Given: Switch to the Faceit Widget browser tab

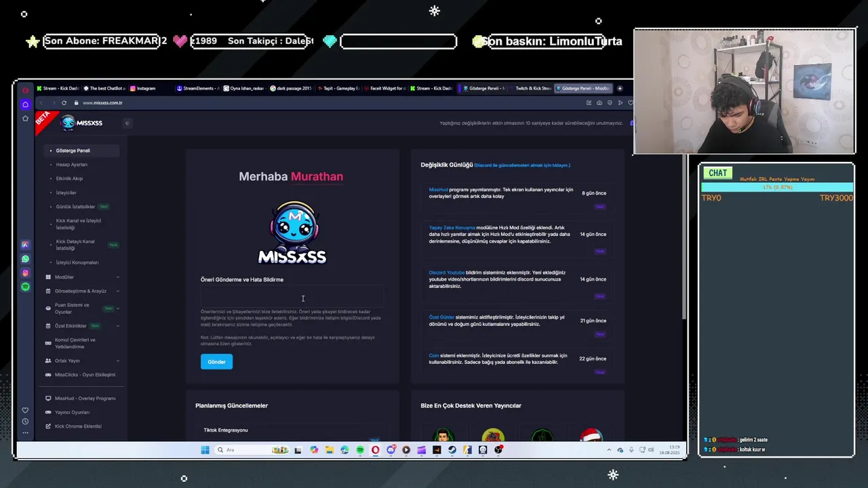Looking at the screenshot, I should [384, 88].
